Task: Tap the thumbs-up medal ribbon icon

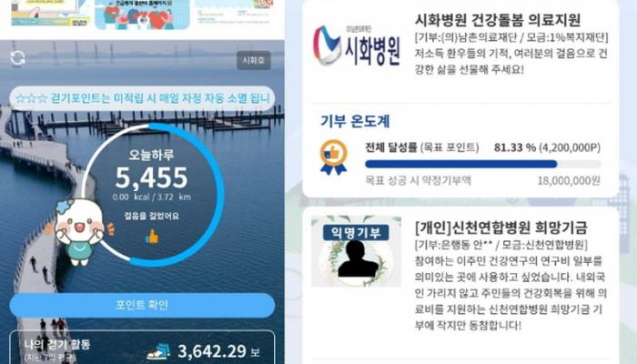Action: 334,157
